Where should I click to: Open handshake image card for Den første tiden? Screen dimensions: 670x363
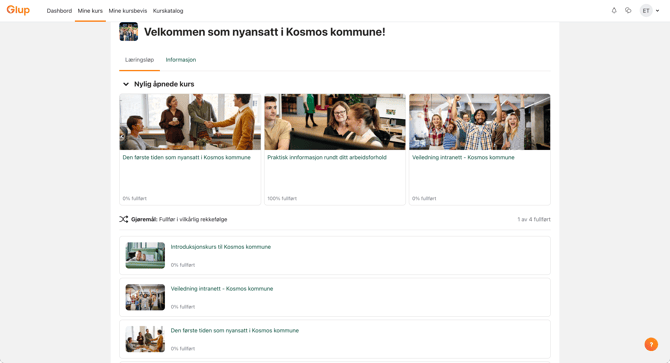tap(190, 122)
